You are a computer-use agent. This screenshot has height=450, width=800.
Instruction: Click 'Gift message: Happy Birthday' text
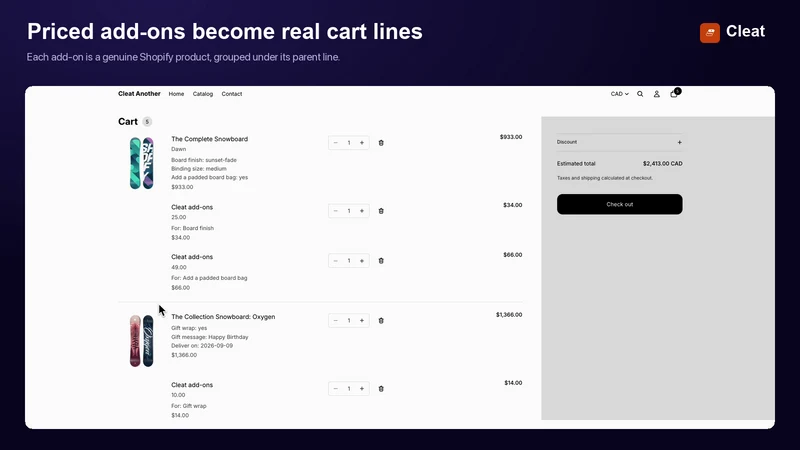coord(210,337)
